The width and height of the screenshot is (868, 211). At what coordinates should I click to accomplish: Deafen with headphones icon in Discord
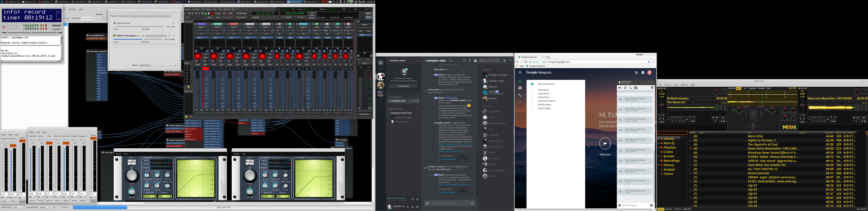coord(412,207)
